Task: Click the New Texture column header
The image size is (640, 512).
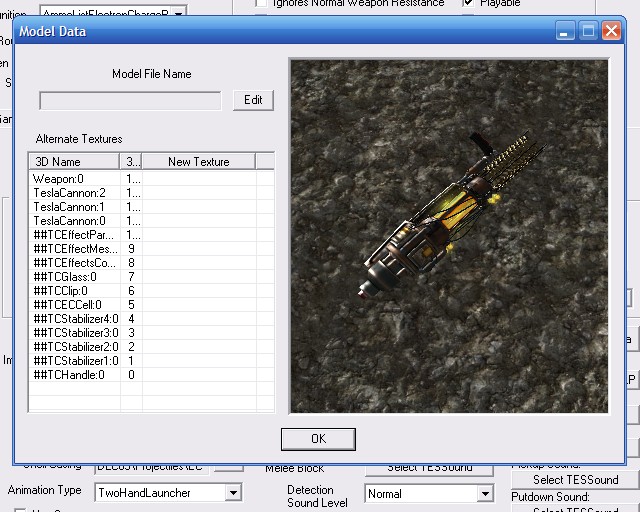Action: 198,161
